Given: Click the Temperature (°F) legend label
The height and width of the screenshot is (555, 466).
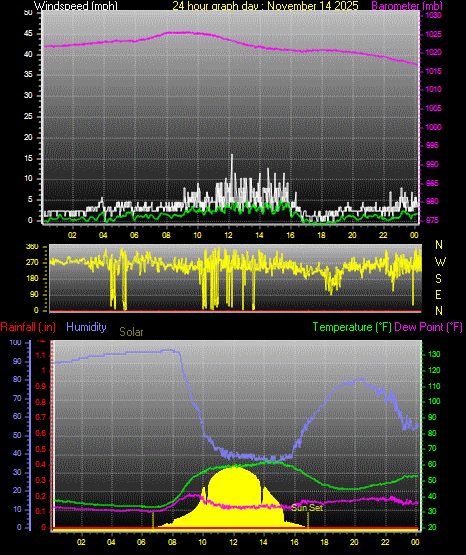Looking at the screenshot, I should (352, 327).
